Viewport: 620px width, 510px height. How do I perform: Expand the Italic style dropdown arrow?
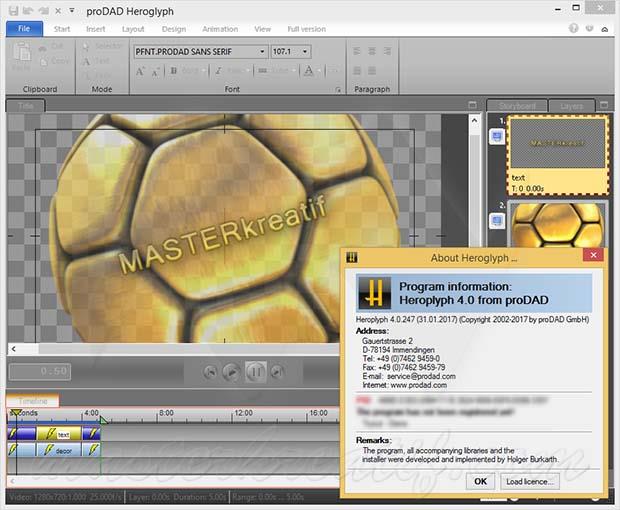248,71
